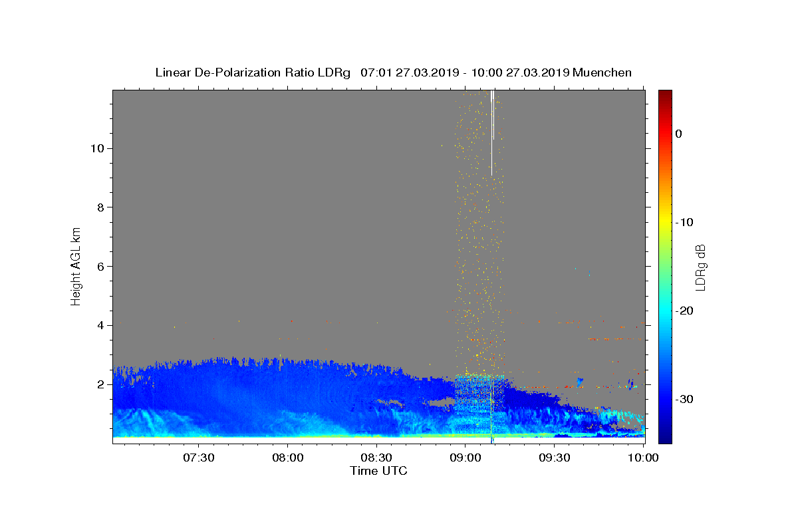Click 'Muenchen' in the plot title
The image size is (798, 532).
(x=602, y=72)
